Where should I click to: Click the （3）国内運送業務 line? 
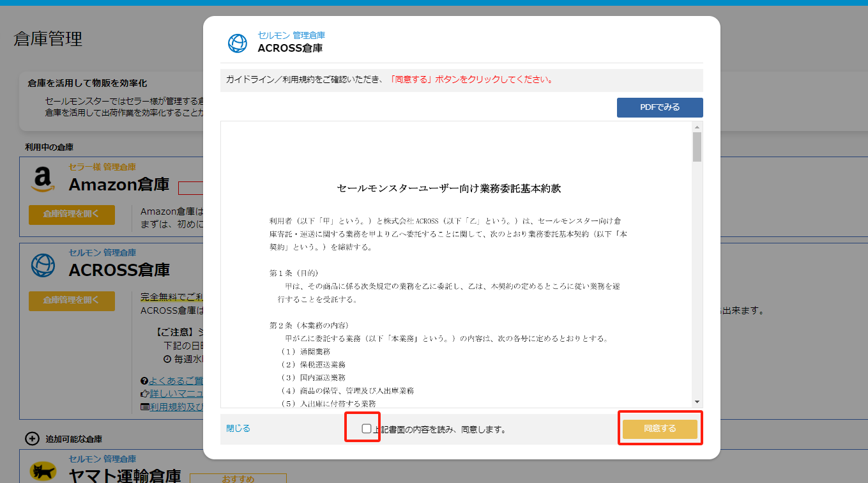(x=313, y=378)
